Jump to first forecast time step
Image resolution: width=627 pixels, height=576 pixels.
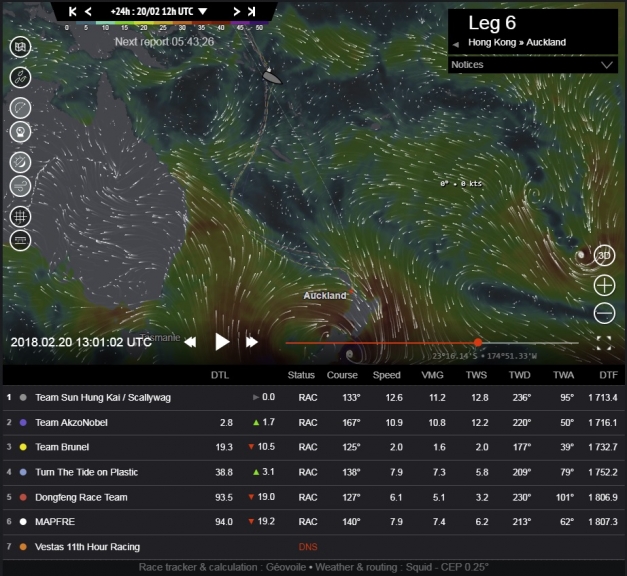(72, 12)
